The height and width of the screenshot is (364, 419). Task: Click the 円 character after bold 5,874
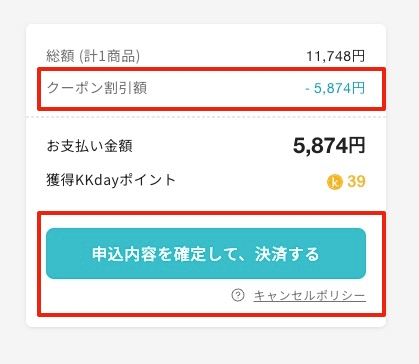(x=357, y=146)
